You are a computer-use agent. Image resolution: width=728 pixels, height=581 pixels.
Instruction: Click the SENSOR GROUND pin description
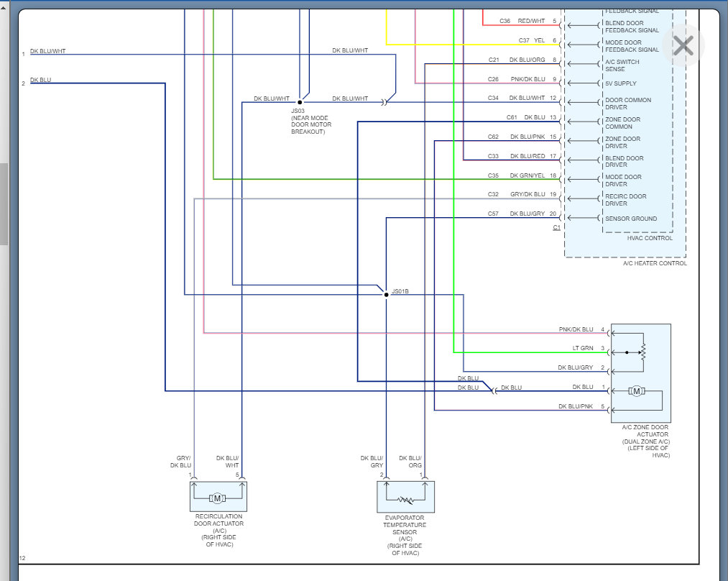pos(631,219)
